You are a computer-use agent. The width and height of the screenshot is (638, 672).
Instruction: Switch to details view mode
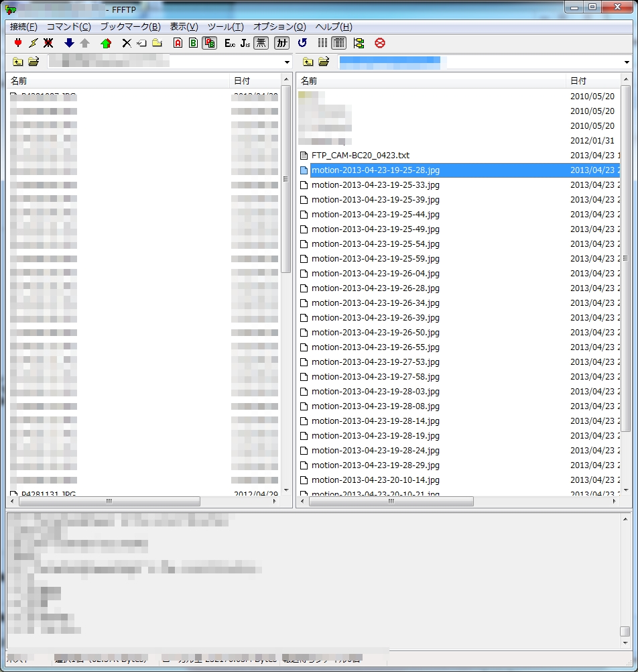338,43
